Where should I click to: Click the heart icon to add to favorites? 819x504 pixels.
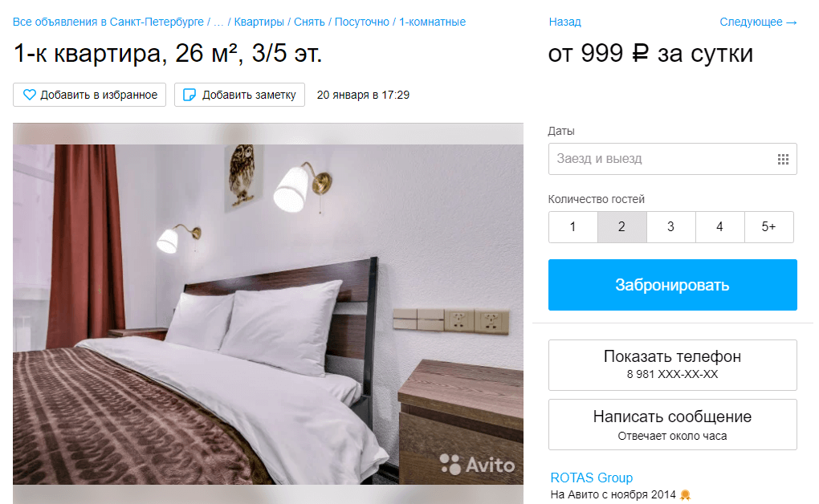pyautogui.click(x=30, y=95)
